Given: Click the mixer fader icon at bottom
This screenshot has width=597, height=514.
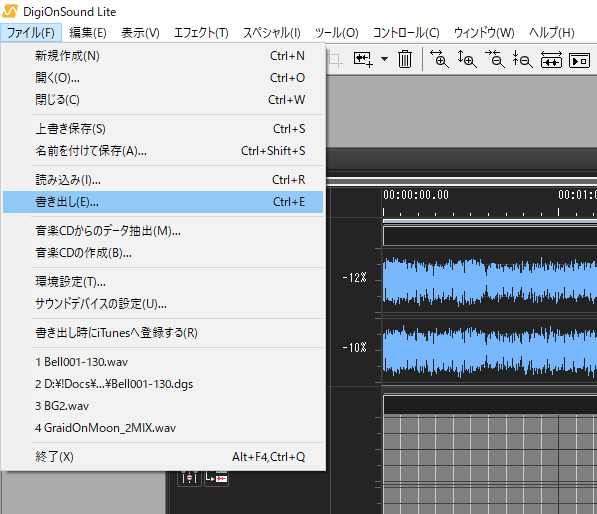Looking at the screenshot, I should [189, 477].
